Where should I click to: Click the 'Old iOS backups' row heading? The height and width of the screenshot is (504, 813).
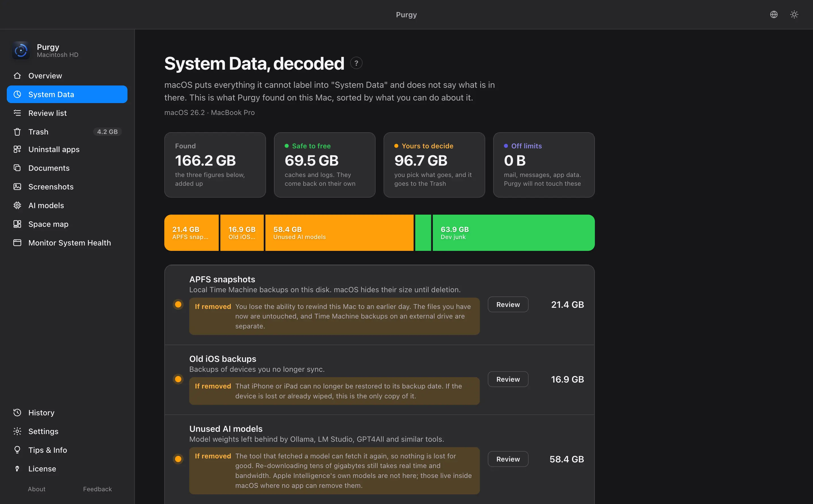tap(223, 359)
